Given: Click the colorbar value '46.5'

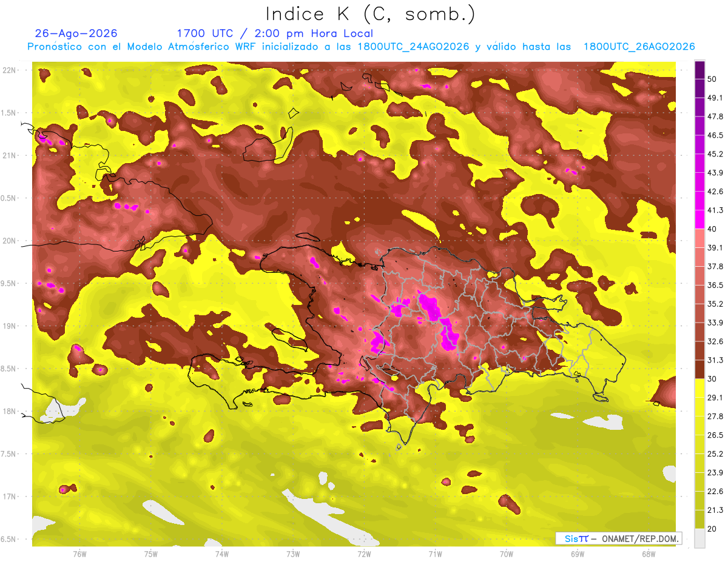Looking at the screenshot, I should tap(715, 135).
